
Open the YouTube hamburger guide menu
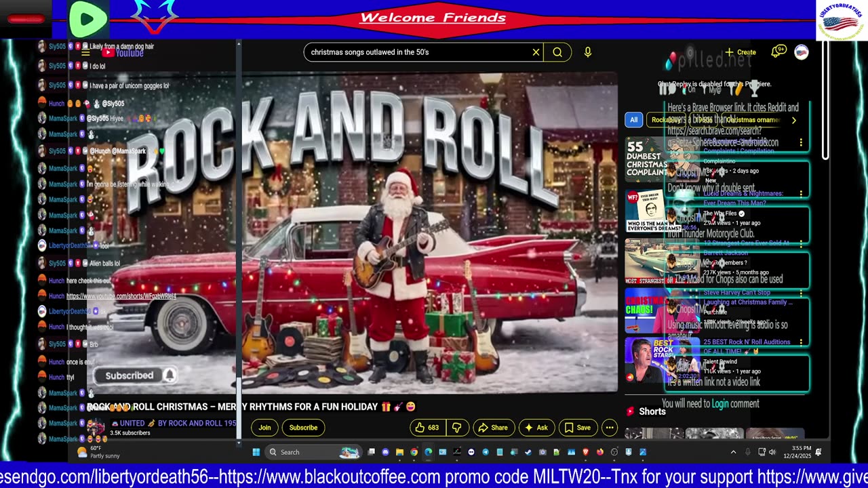click(x=85, y=52)
